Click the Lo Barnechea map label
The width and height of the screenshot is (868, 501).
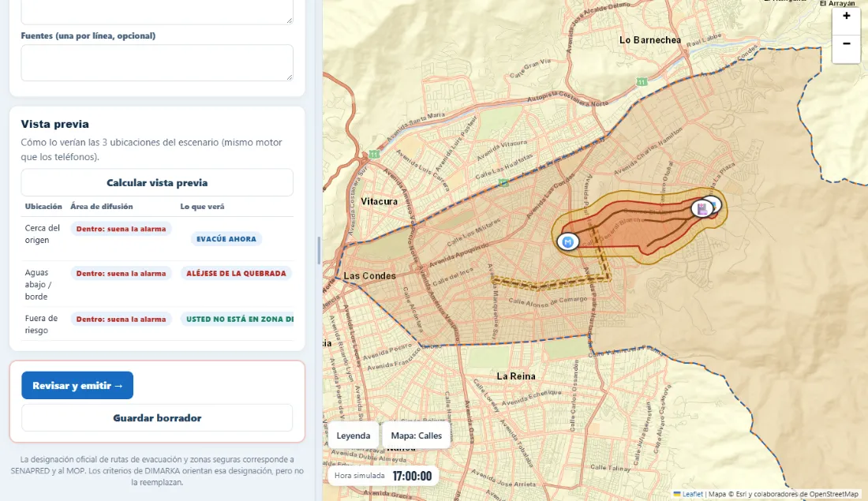click(x=650, y=40)
